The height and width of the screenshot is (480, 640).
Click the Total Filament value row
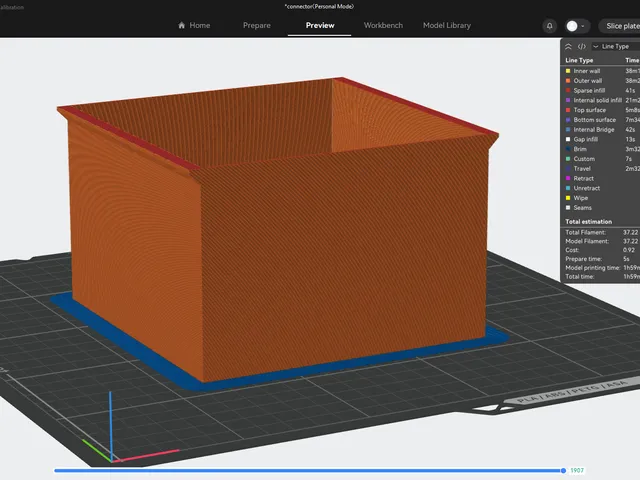(602, 232)
